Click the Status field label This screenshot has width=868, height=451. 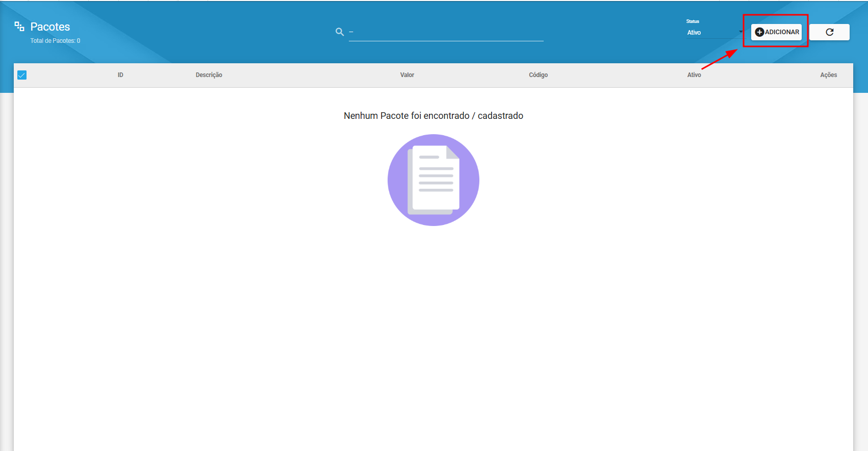point(693,21)
